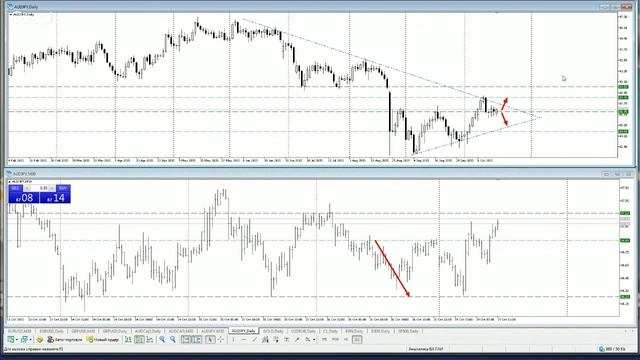Click the sell price 08 tile
This screenshot has height=360, width=640.
[24, 198]
